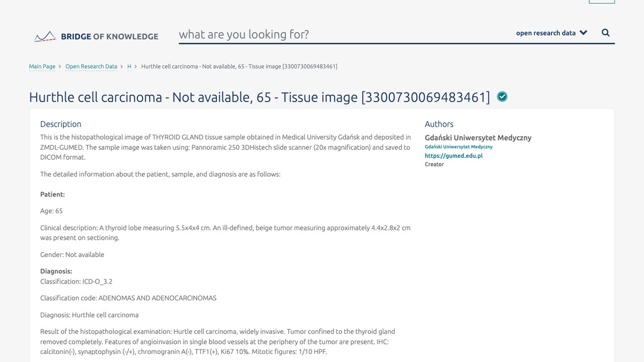Click the outlined button at top right corner

602,2
